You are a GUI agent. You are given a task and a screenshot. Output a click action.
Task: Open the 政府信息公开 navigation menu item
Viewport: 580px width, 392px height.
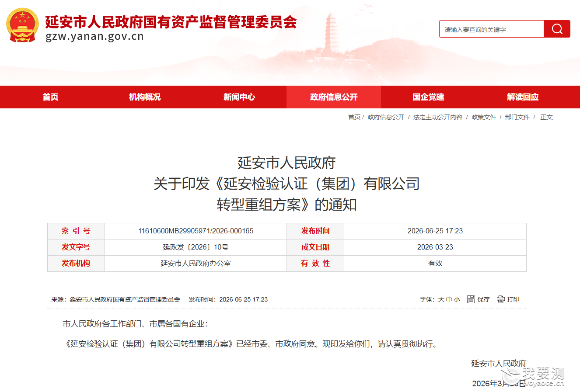pos(334,97)
